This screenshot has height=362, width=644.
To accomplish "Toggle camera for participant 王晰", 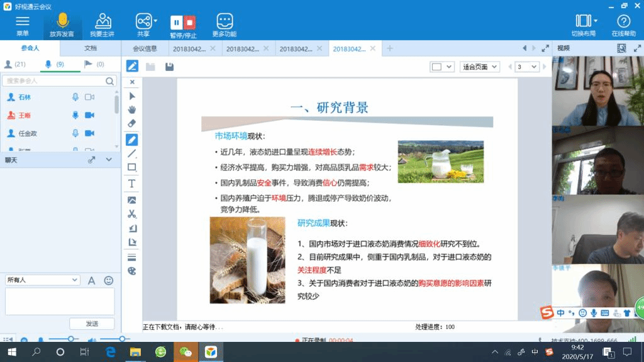I will click(89, 115).
